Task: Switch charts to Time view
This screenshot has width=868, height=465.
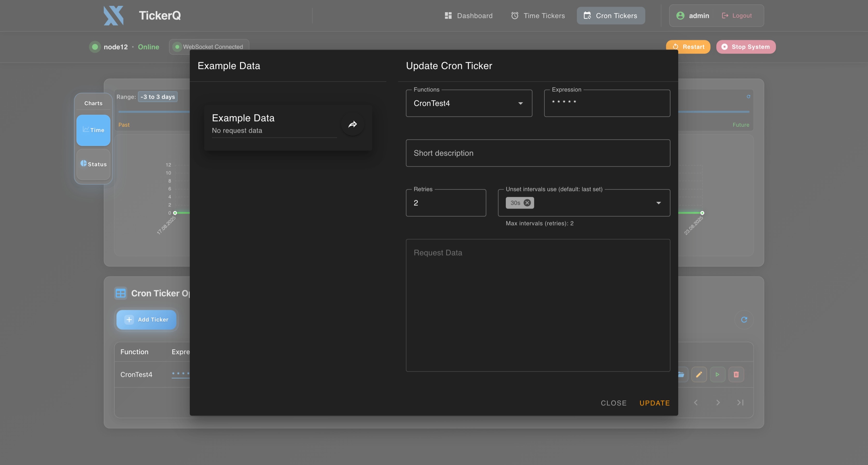Action: [x=93, y=130]
